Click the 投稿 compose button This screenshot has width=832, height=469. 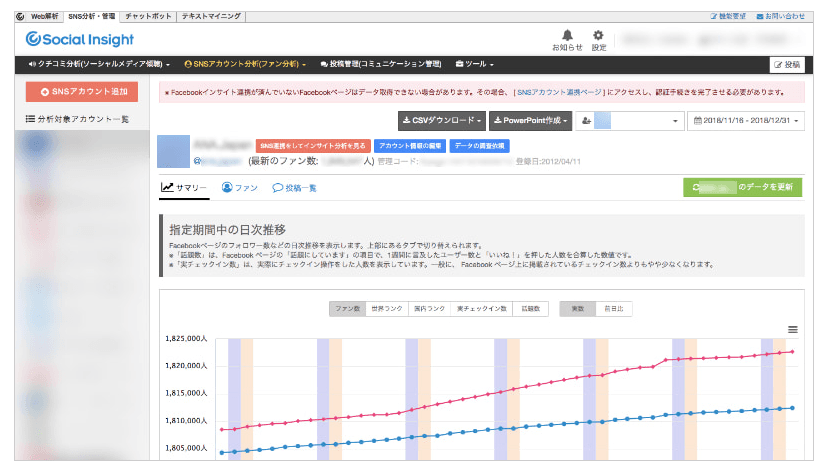click(787, 64)
